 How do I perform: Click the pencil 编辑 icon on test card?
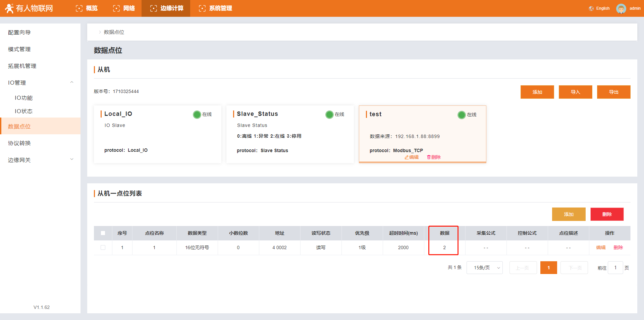click(407, 157)
